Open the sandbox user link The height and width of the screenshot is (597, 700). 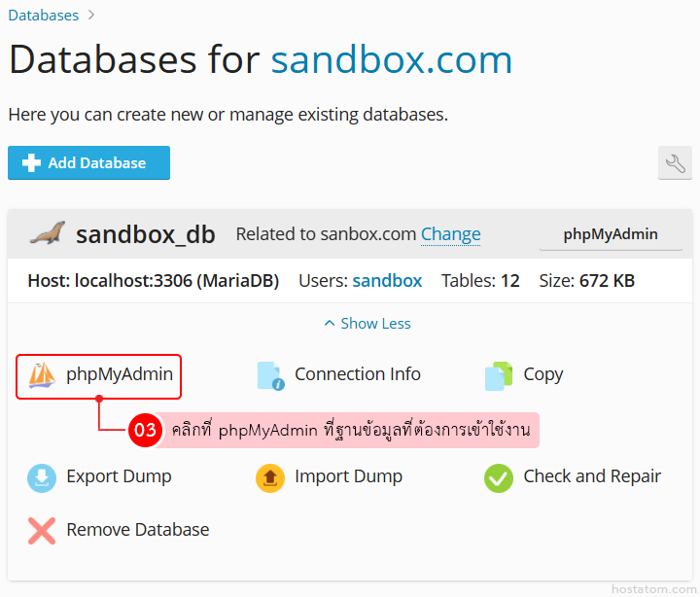(x=387, y=281)
